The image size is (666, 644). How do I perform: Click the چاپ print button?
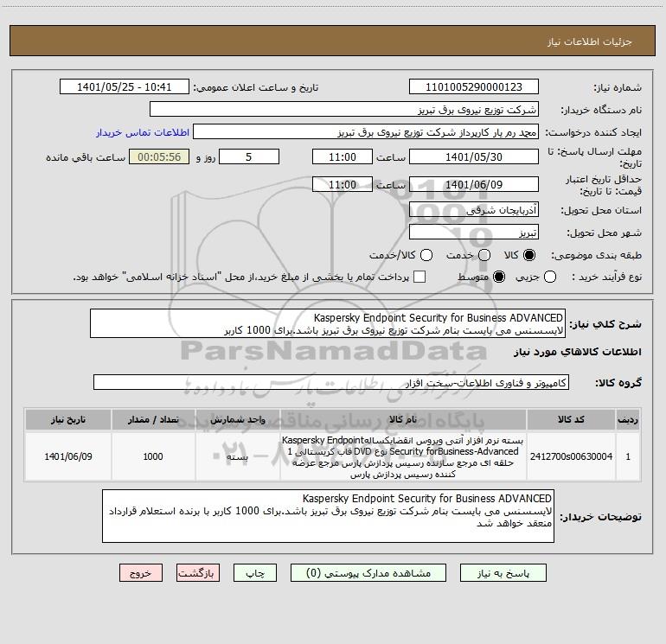tap(255, 573)
